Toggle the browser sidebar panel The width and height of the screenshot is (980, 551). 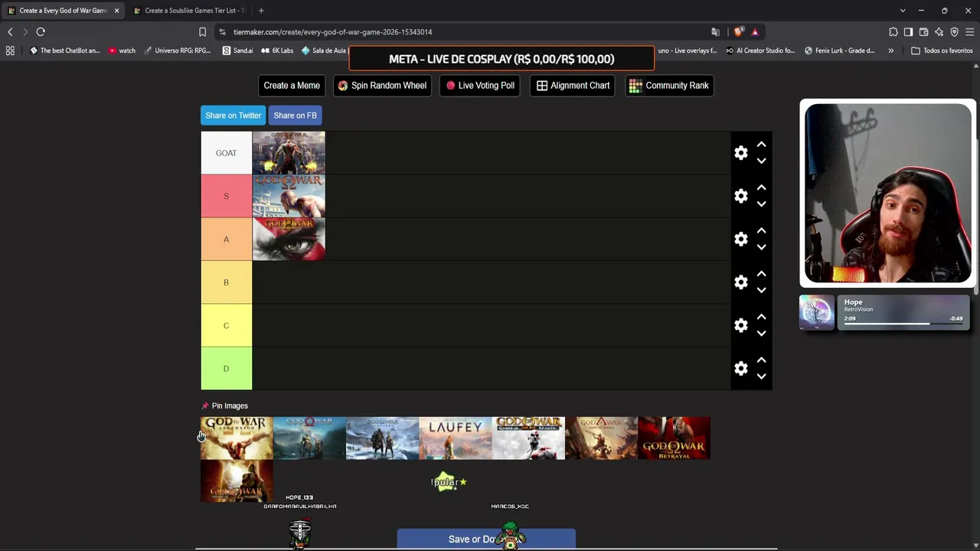pos(908,32)
